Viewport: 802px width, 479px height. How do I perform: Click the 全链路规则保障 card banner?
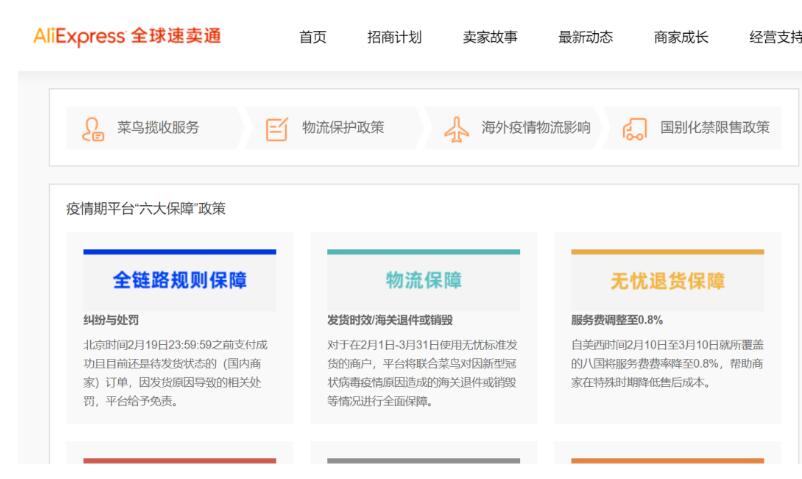(x=180, y=280)
